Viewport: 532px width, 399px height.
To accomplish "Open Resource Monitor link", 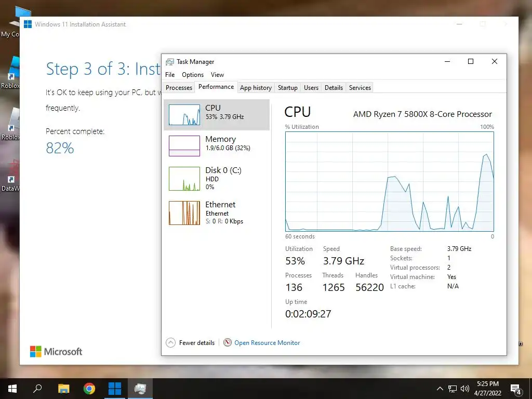I will tap(267, 343).
